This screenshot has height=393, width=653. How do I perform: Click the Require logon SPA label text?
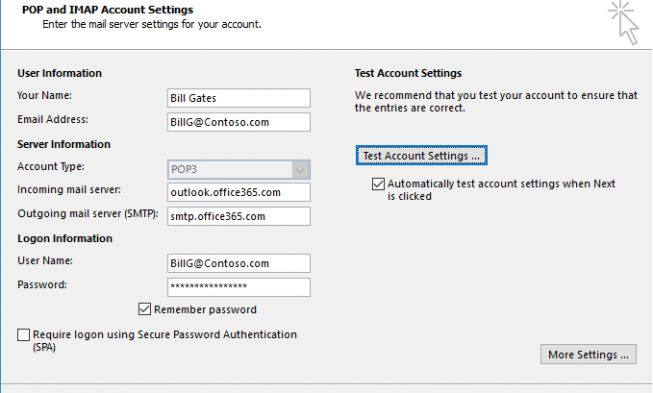[x=165, y=341]
